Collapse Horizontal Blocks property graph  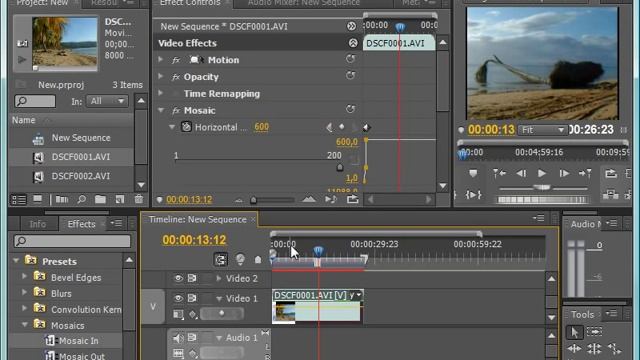pyautogui.click(x=172, y=127)
